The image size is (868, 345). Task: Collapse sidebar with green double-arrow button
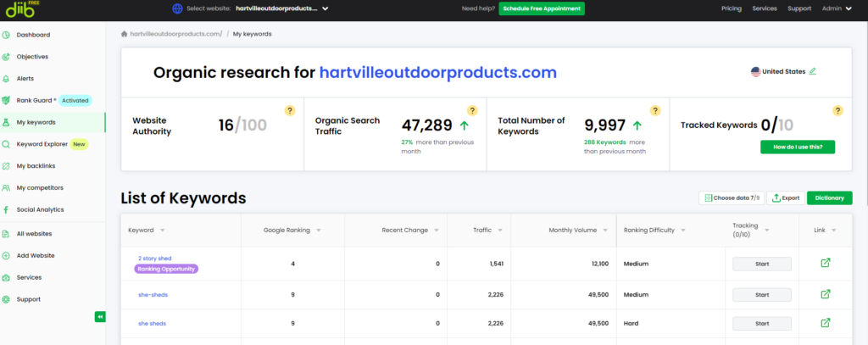(x=100, y=317)
